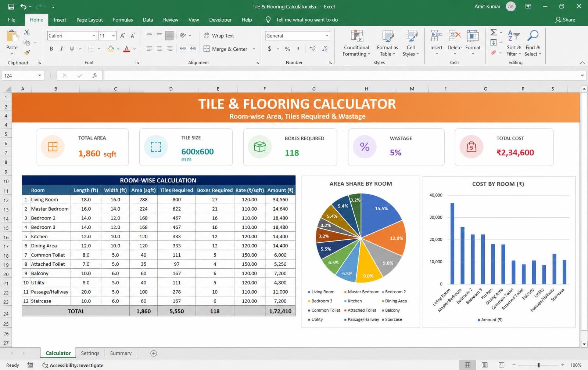Open Merge & Center dropdown arrow

click(254, 49)
